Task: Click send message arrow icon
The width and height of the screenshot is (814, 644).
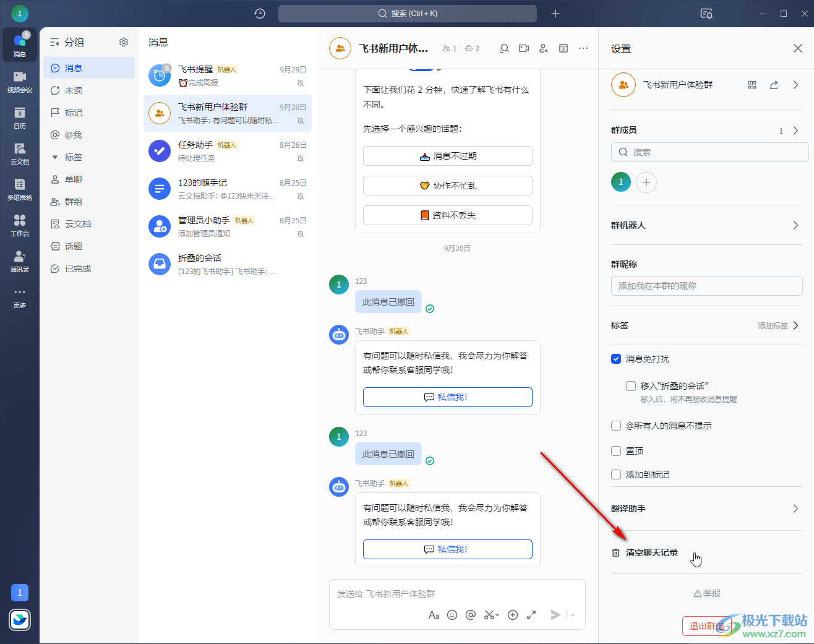Action: [555, 615]
